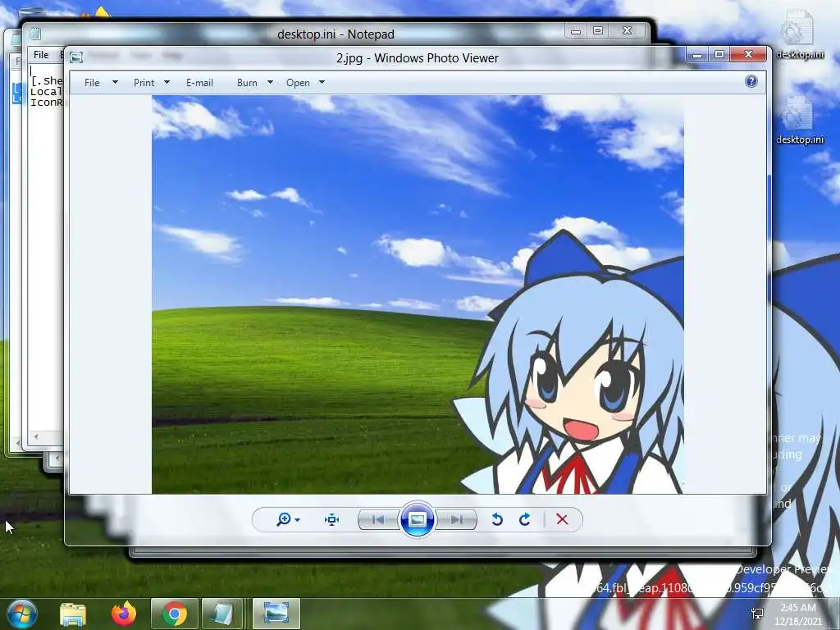Click the network icon in system tray
The width and height of the screenshot is (840, 630).
pyautogui.click(x=757, y=614)
